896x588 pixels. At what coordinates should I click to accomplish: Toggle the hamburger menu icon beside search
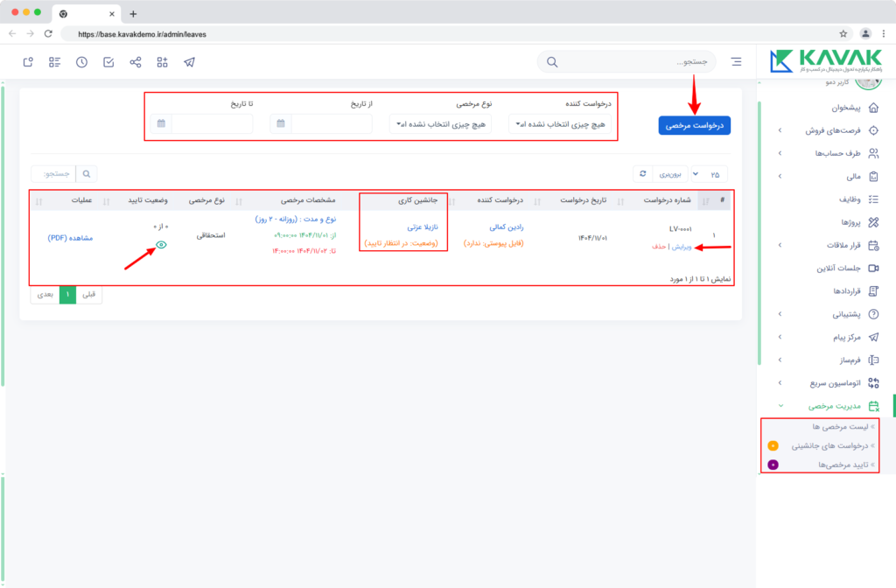point(736,62)
